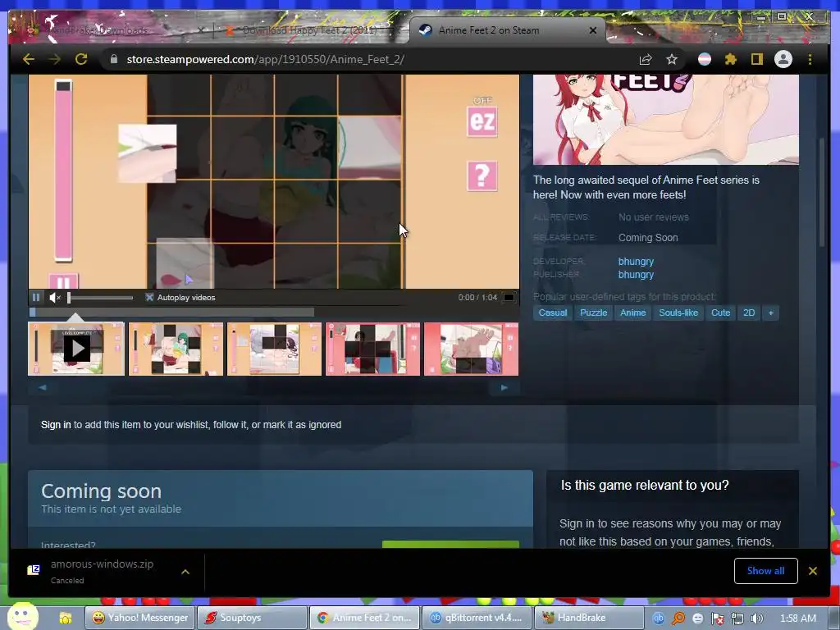Open the share page icon in address bar
840x630 pixels.
646,59
